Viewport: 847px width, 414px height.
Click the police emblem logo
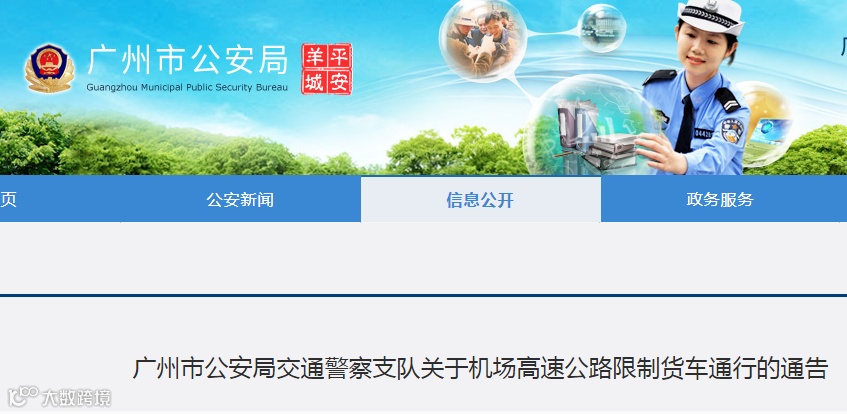point(49,68)
